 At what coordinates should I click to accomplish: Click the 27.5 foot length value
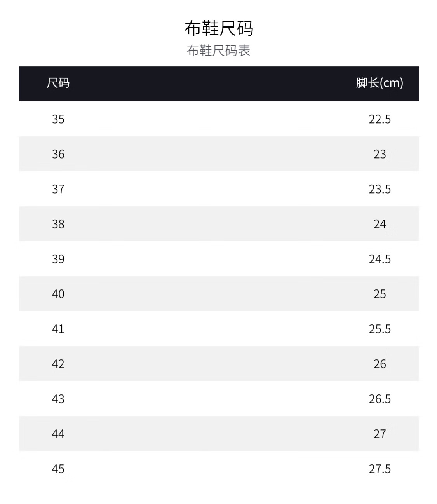coord(380,469)
